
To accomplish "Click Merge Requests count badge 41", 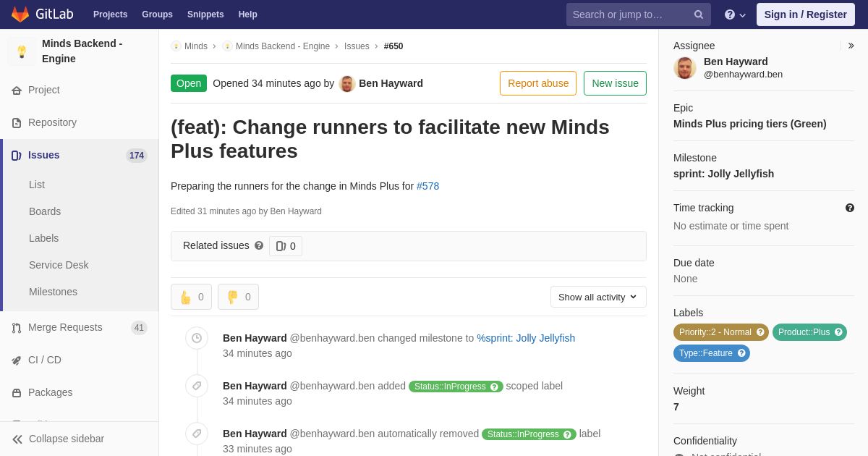I will tap(139, 328).
